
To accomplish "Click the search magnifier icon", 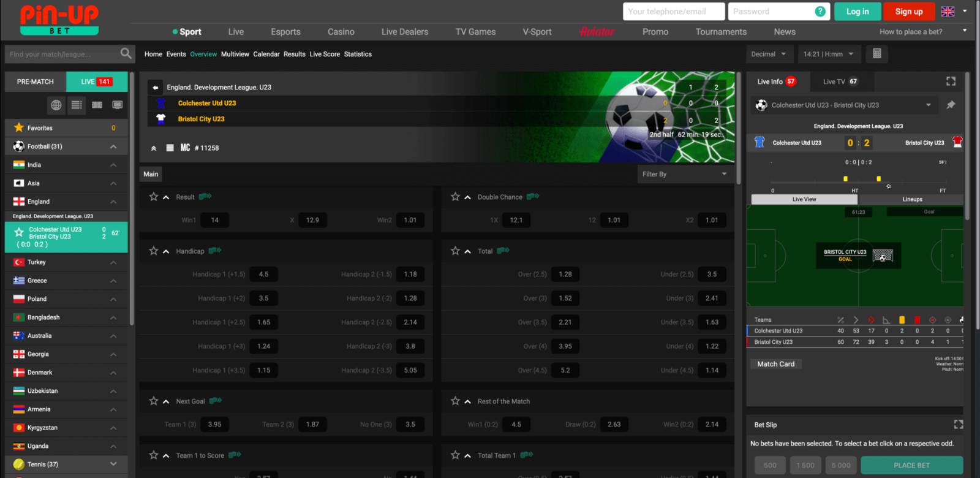I will (x=126, y=54).
